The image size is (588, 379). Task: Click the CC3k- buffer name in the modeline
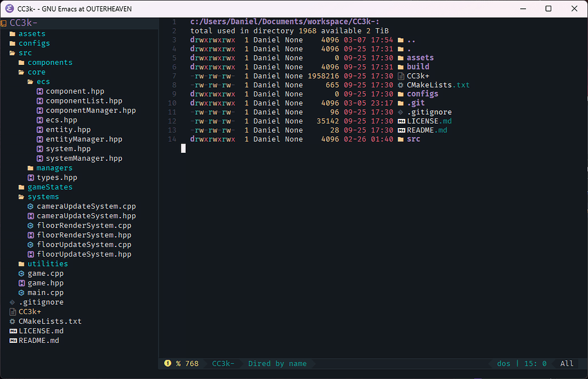(223, 363)
